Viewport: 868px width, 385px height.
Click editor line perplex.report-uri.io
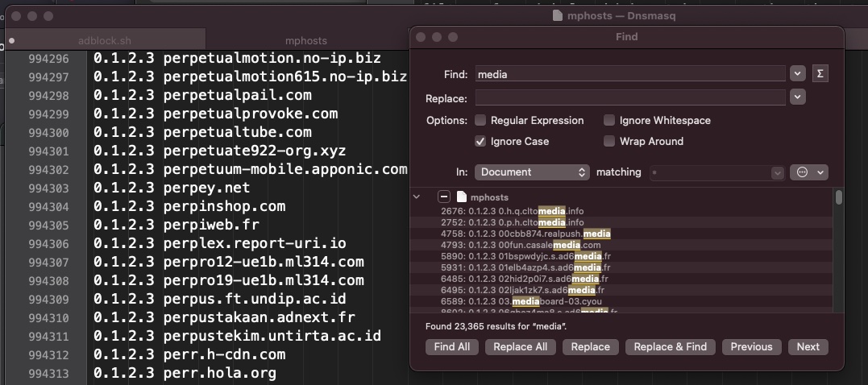coord(220,243)
